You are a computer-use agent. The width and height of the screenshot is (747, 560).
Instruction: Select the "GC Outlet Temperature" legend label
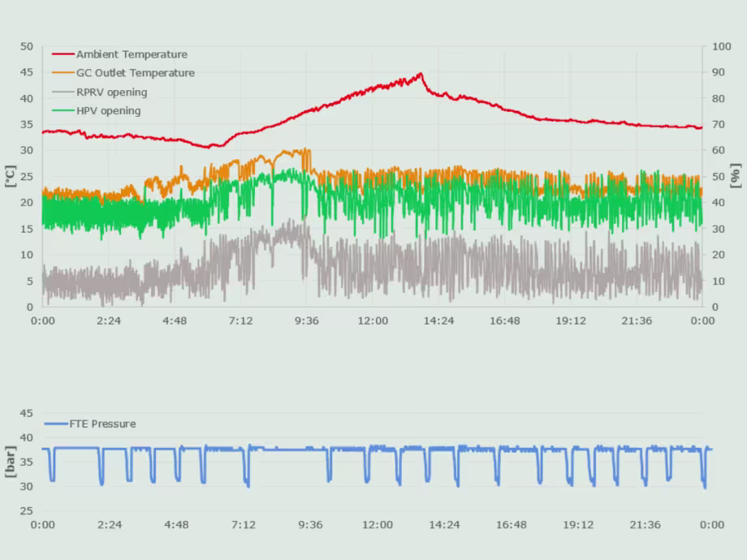(x=136, y=73)
